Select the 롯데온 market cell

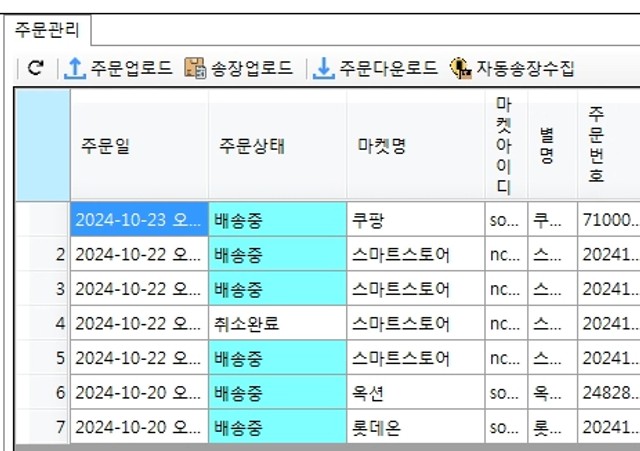point(416,428)
